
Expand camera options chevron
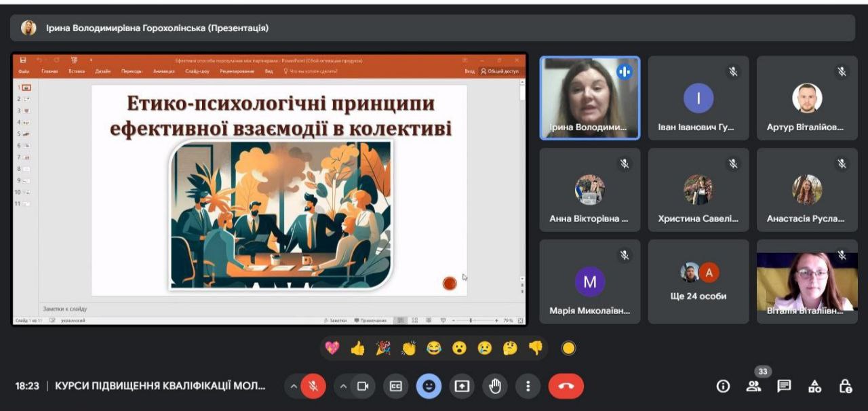[x=344, y=385]
